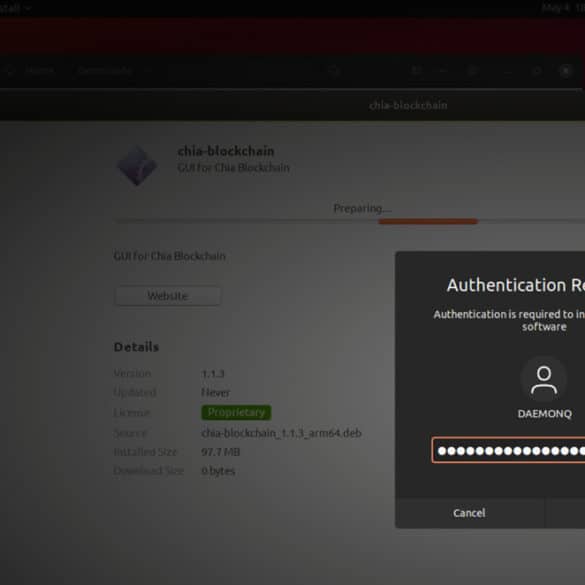This screenshot has height=585, width=585.
Task: Click the Details section heading
Action: 136,347
